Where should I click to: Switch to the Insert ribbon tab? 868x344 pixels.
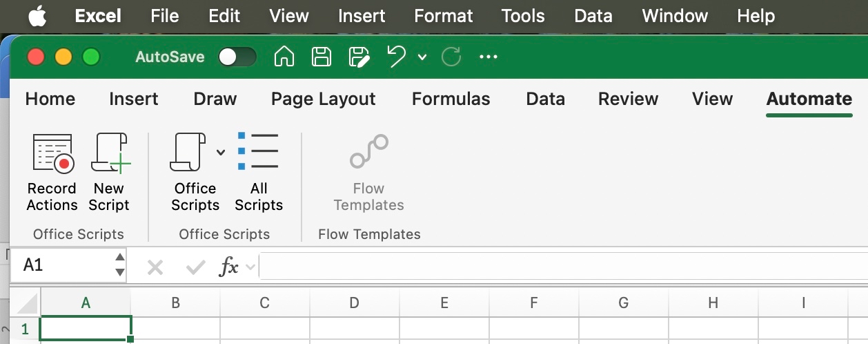point(134,99)
